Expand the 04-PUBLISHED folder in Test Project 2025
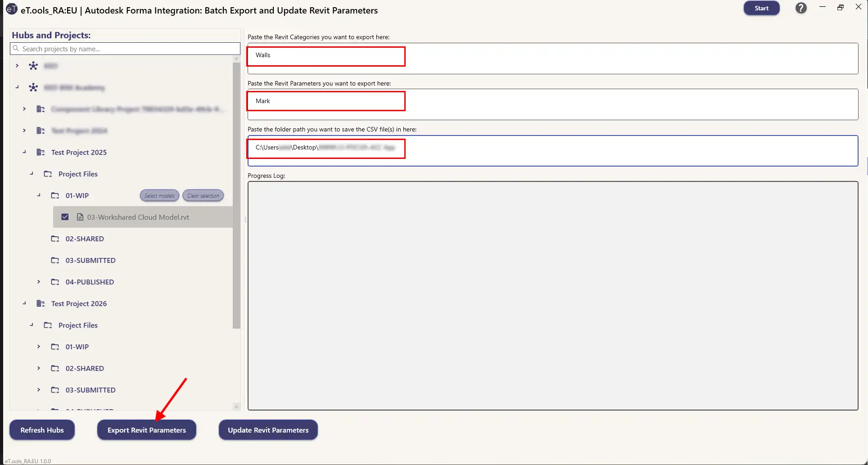Screen dimensions: 868x465 pos(39,282)
